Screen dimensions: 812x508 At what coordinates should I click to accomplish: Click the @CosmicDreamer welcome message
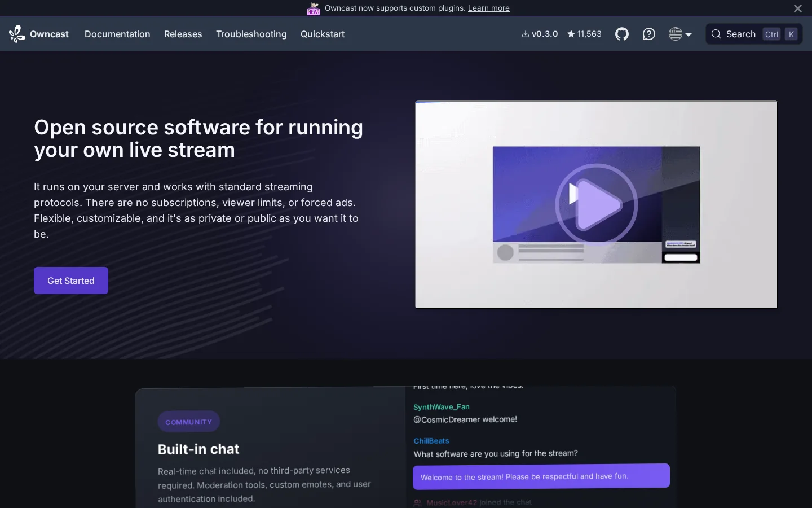(465, 419)
